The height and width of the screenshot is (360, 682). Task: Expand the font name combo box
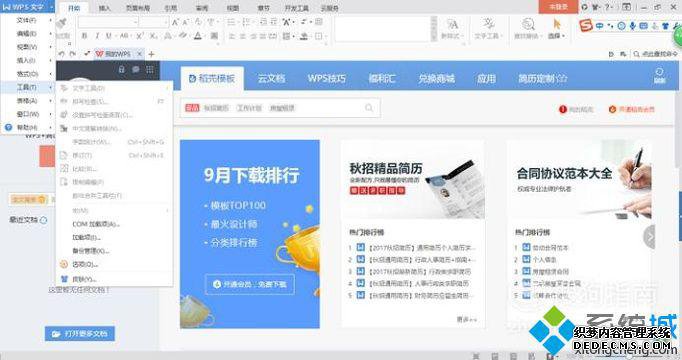pyautogui.click(x=136, y=22)
